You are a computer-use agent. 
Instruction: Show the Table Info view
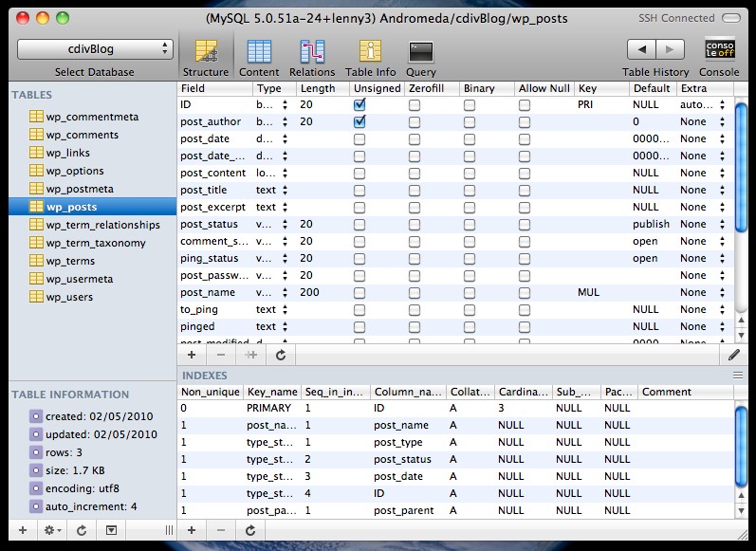pos(370,58)
